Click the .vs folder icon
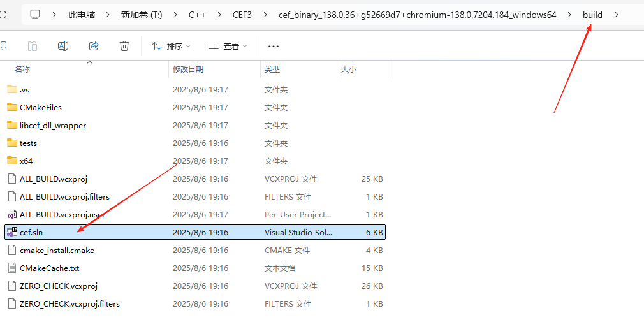 point(12,89)
